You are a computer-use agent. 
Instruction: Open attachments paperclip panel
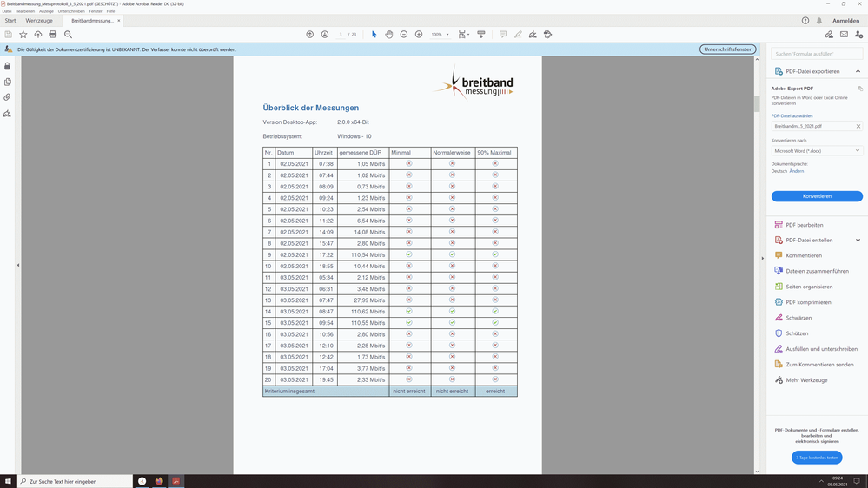coord(7,97)
